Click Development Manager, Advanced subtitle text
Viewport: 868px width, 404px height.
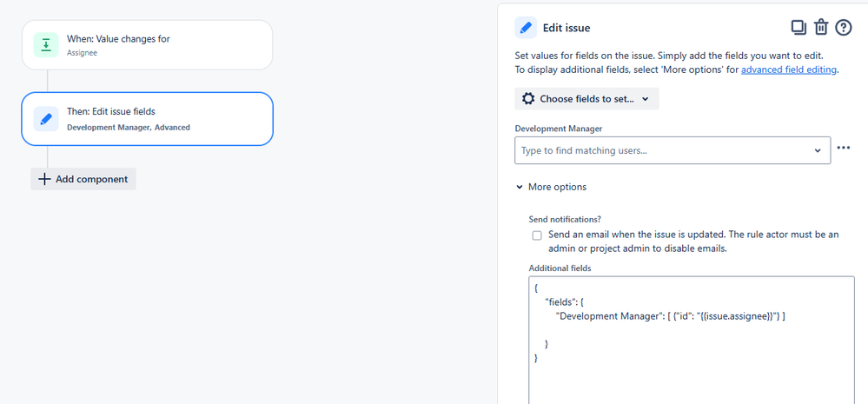129,128
